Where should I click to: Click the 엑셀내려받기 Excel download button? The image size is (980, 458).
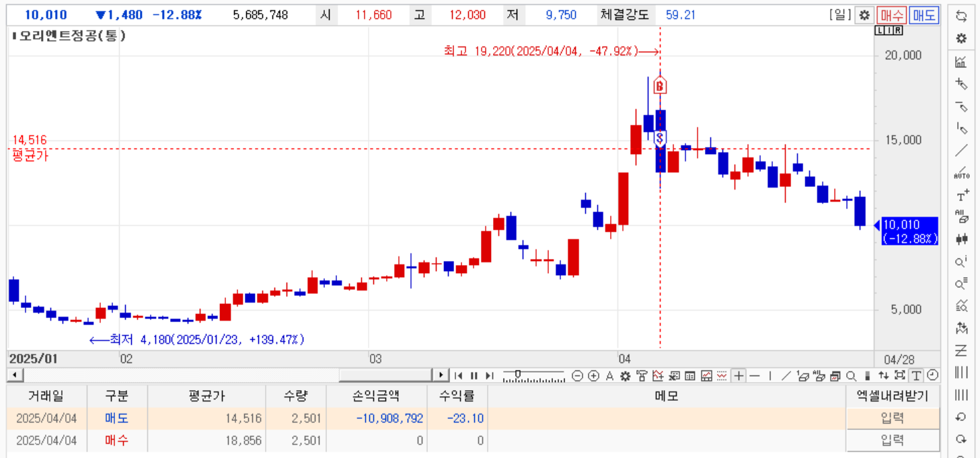[892, 395]
